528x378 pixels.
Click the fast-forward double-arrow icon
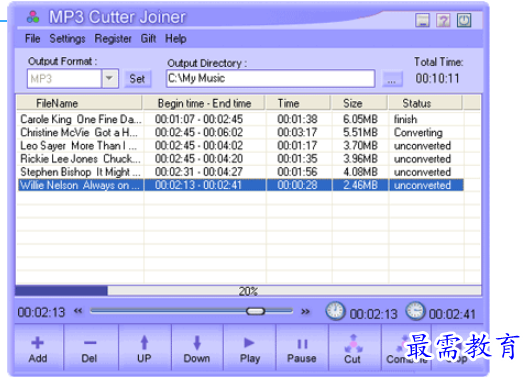[x=305, y=311]
